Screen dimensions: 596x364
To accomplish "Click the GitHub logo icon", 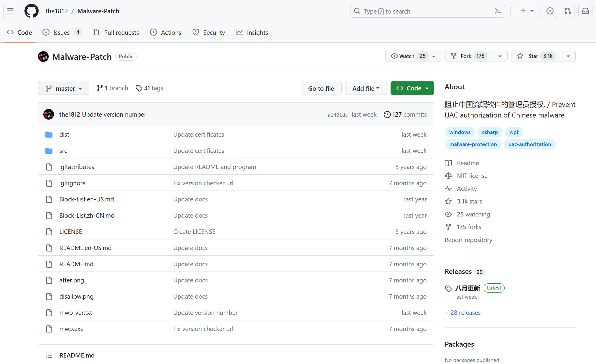I will 31,11.
